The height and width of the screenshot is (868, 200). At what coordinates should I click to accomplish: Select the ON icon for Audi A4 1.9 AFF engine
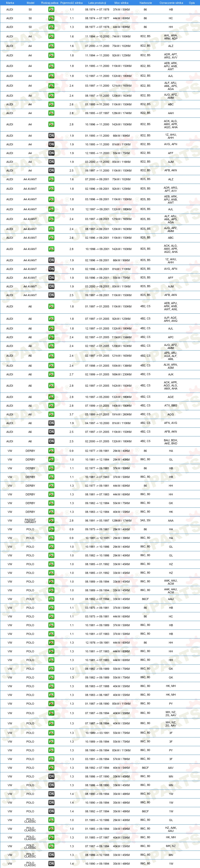(x=51, y=153)
